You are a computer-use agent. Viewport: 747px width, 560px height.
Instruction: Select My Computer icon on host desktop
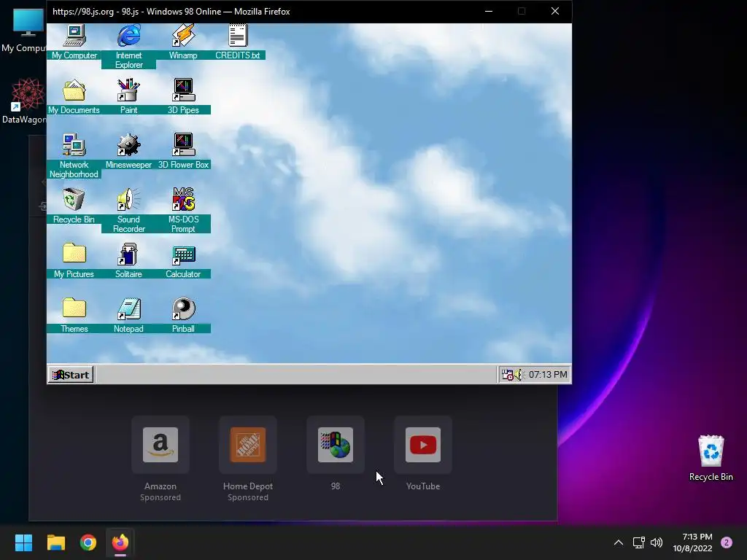click(x=24, y=31)
